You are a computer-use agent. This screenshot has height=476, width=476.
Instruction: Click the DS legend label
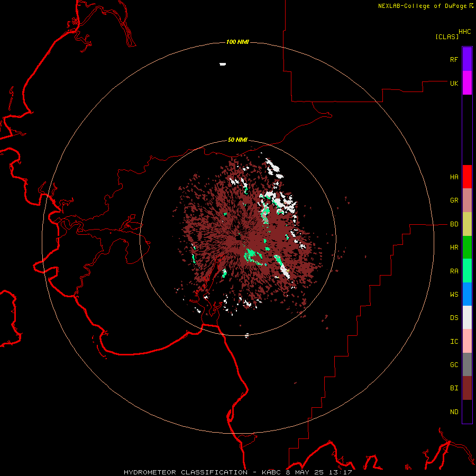pyautogui.click(x=454, y=318)
